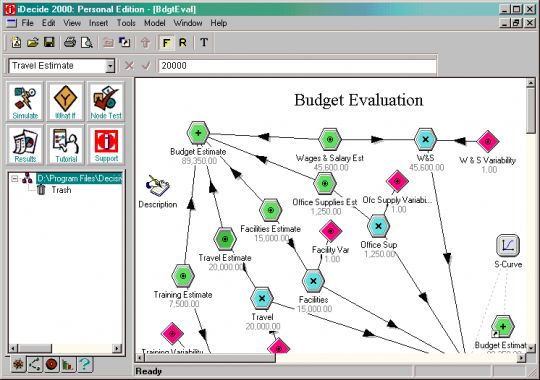Select the Travel Estimate node
The width and height of the screenshot is (540, 380).
pyautogui.click(x=225, y=239)
